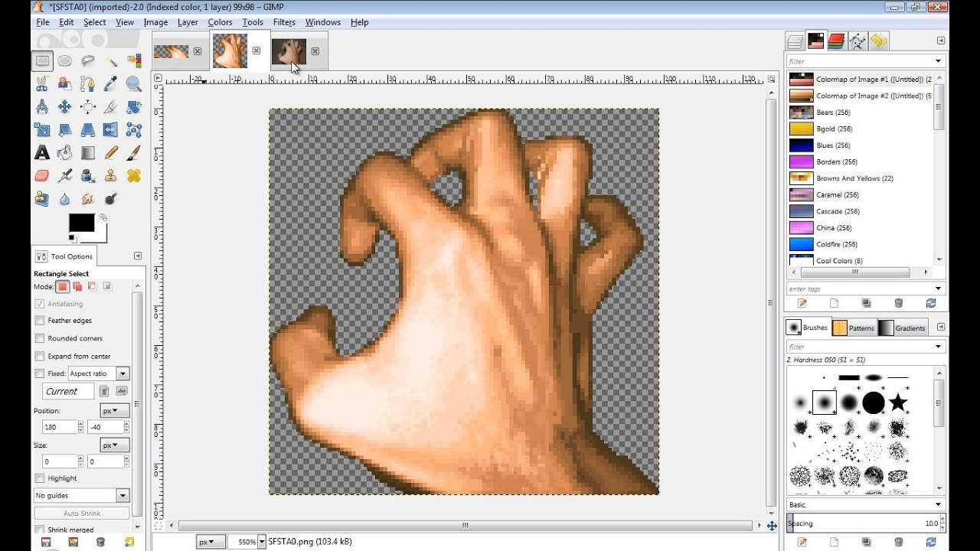The height and width of the screenshot is (551, 980).
Task: Select the Bgold palette swatch
Action: (801, 129)
